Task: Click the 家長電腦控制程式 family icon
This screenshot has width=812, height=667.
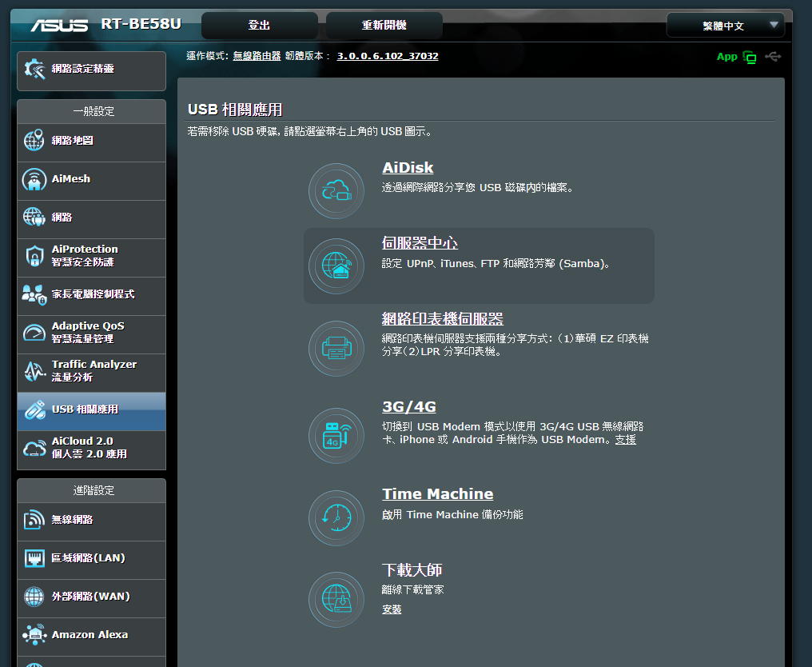Action: pyautogui.click(x=34, y=294)
